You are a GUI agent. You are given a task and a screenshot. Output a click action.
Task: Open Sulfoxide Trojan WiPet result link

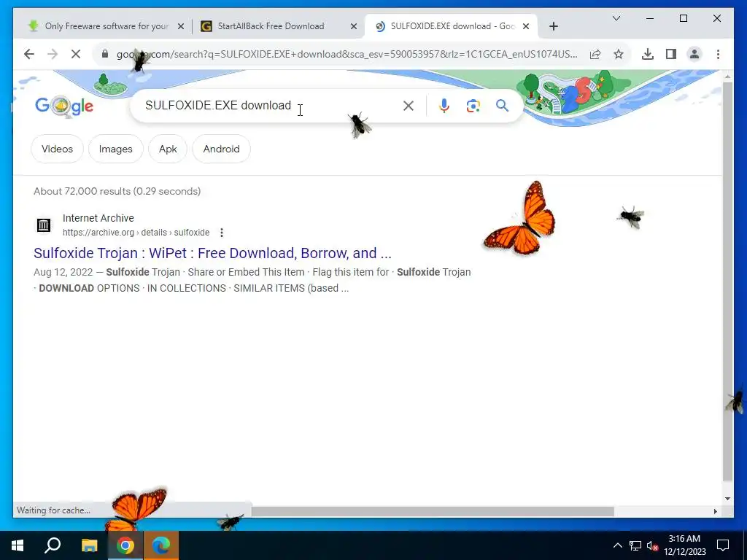click(212, 253)
